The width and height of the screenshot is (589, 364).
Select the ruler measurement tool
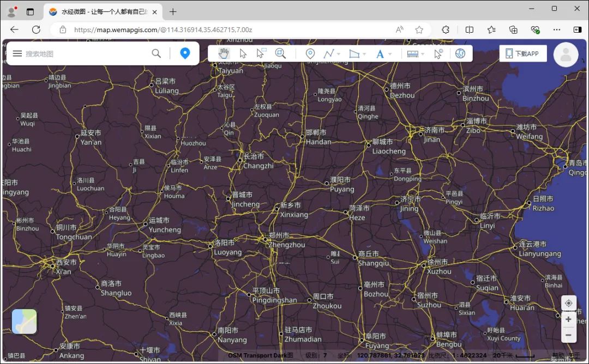[x=412, y=54]
